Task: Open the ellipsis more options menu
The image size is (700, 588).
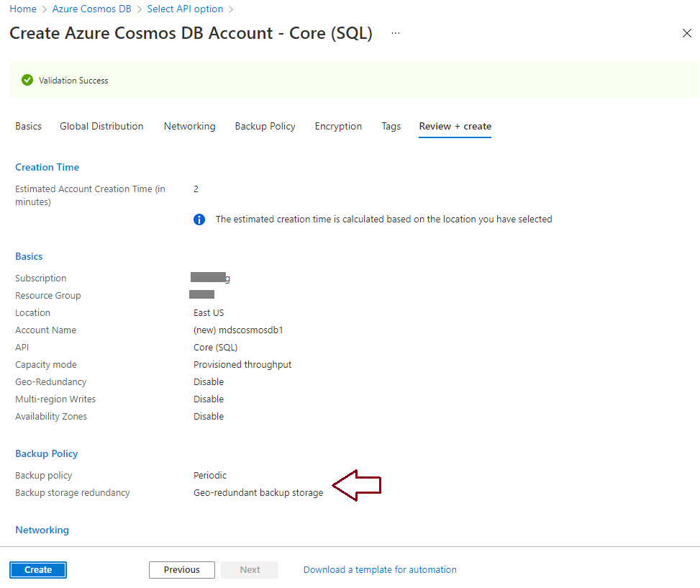Action: point(396,33)
